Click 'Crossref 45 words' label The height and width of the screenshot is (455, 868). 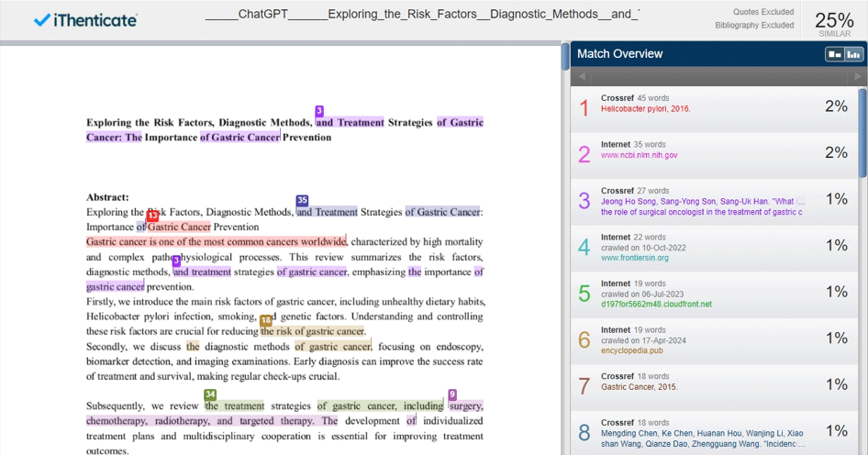[635, 98]
